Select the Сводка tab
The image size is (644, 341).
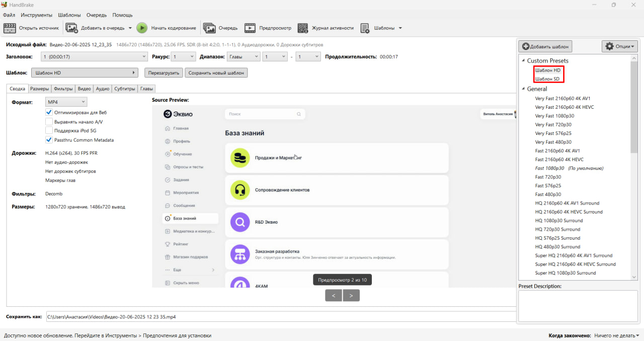(x=17, y=89)
